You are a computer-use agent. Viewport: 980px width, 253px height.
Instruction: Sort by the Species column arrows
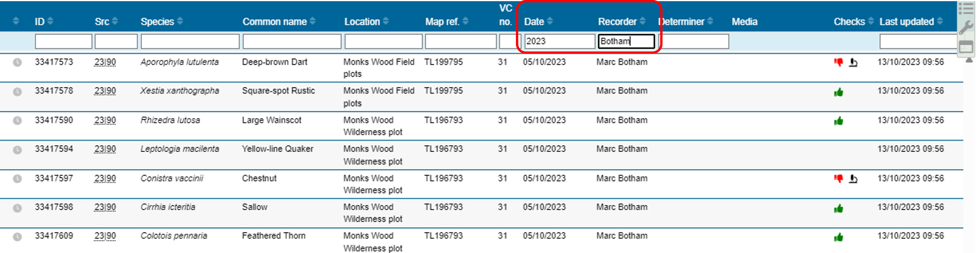click(180, 21)
